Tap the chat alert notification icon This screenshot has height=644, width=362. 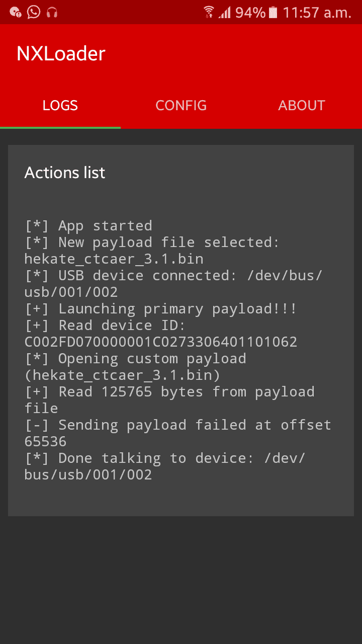click(16, 12)
